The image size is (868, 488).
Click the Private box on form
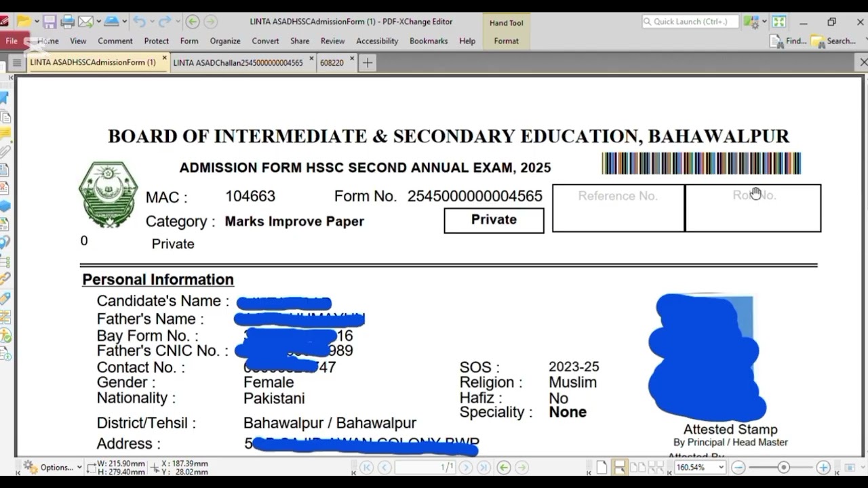[x=494, y=220]
